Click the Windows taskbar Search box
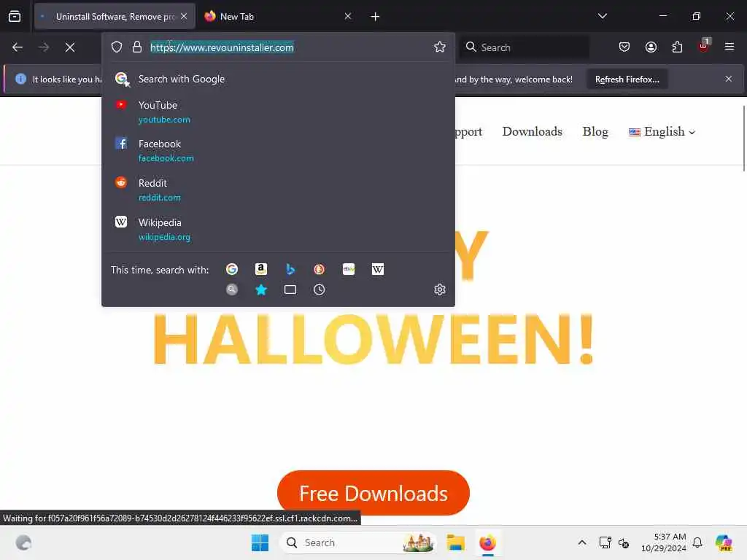The image size is (747, 560). click(357, 542)
